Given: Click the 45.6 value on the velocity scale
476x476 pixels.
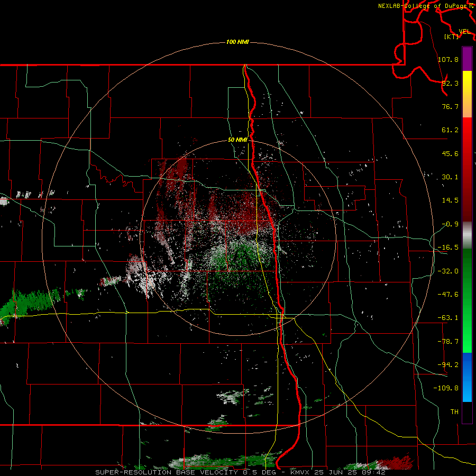Looking at the screenshot, I should click(x=450, y=153).
